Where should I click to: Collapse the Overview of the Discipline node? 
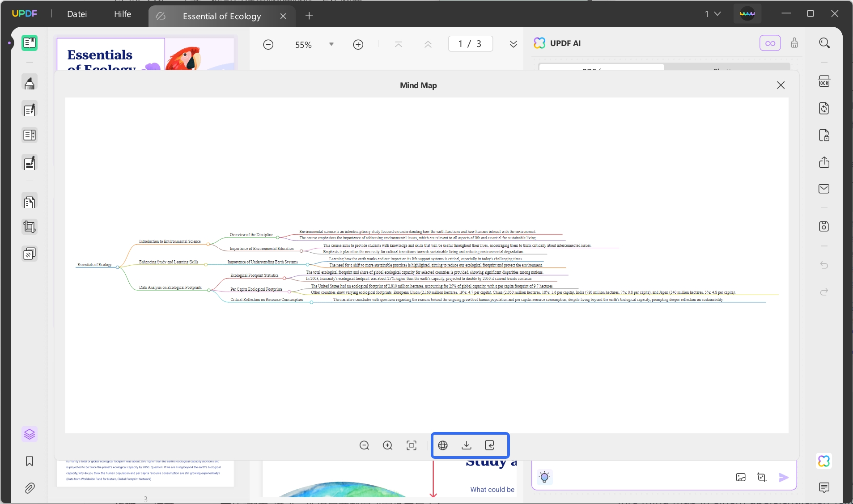click(x=278, y=237)
